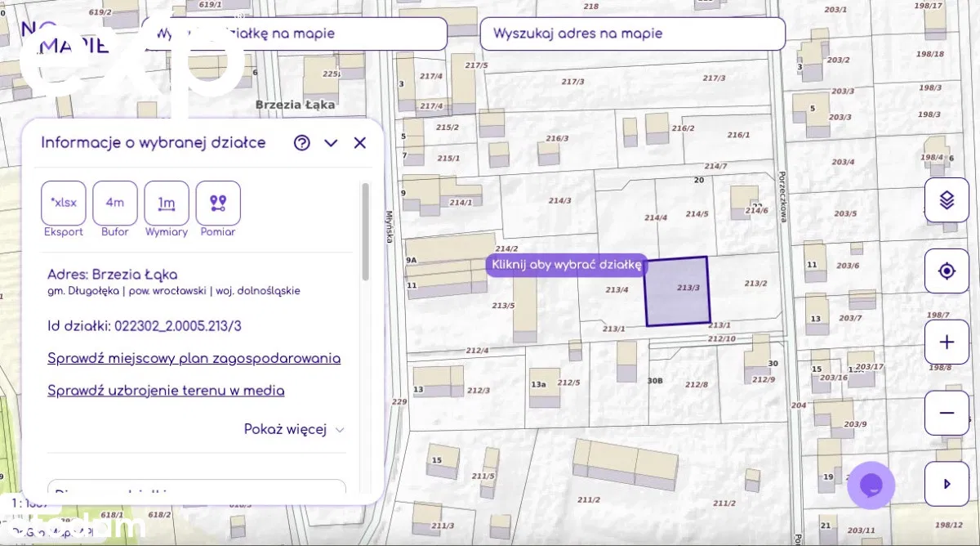Zoom out with the minus button
Viewport: 980px width, 546px height.
click(x=947, y=413)
